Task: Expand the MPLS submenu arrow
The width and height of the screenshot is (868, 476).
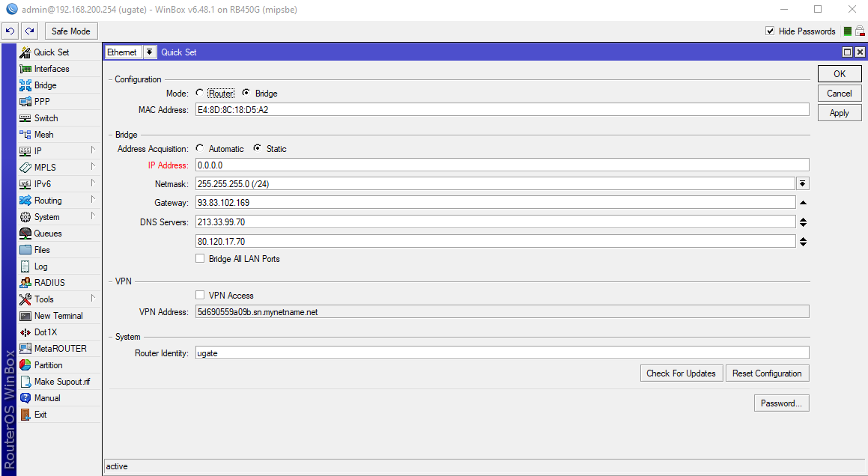Action: click(93, 167)
